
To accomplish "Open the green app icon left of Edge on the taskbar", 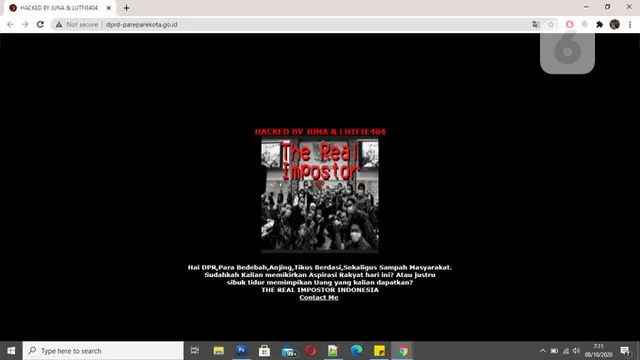I will (333, 351).
